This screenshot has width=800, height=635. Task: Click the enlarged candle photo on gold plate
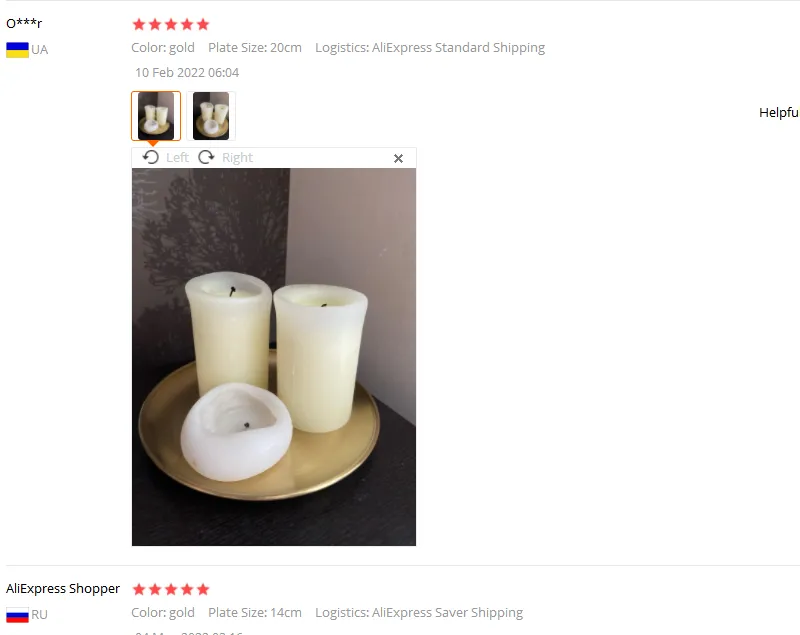[274, 357]
